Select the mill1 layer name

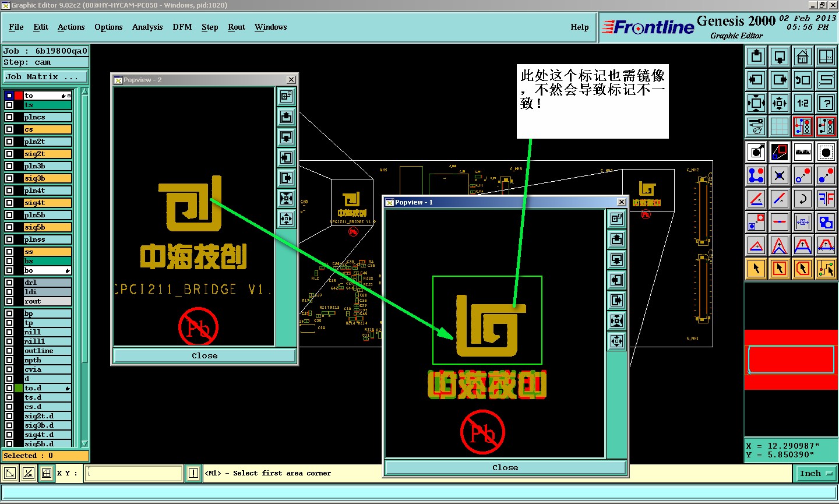point(48,341)
